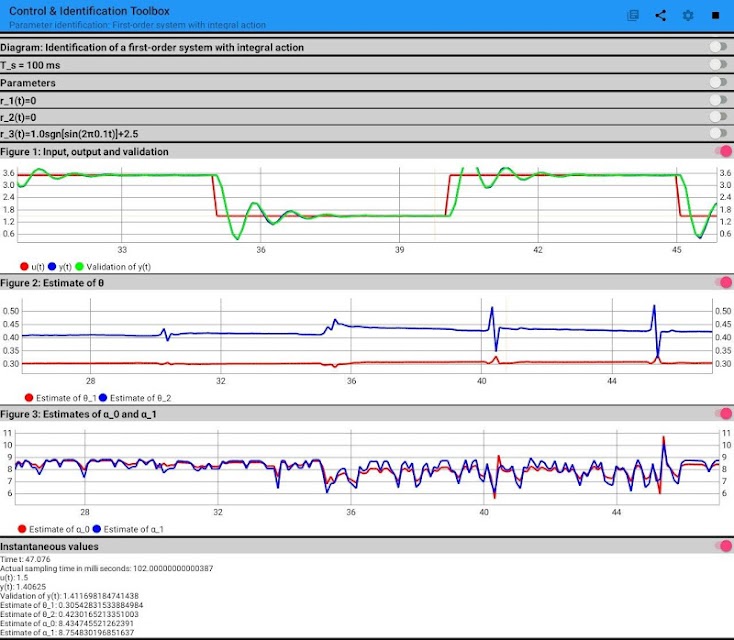
Task: Click the 'Control & Identification Toolbox' title
Action: [x=89, y=11]
